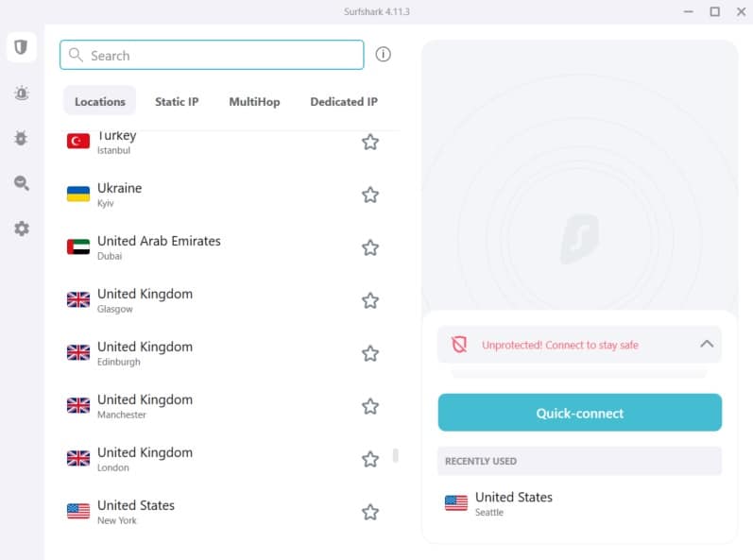Open the Antivirus bug sidebar icon
Image resolution: width=753 pixels, height=560 pixels.
[x=21, y=138]
